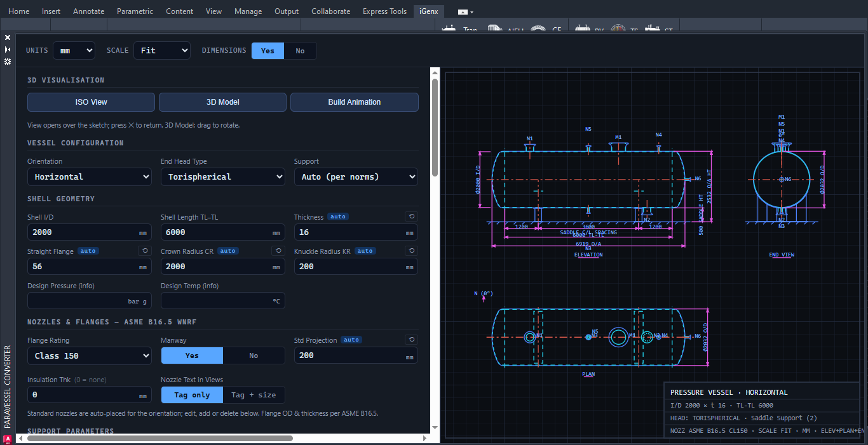Click the auto badge beside Straight Flange
Viewport: 868px width, 445px height.
(88, 251)
